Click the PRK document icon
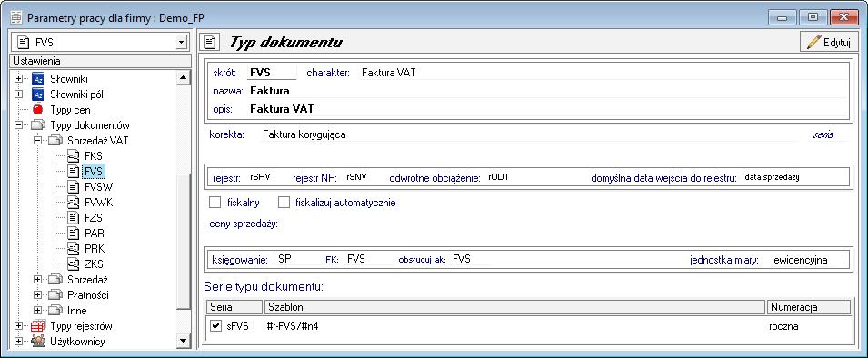The image size is (868, 358). click(74, 249)
